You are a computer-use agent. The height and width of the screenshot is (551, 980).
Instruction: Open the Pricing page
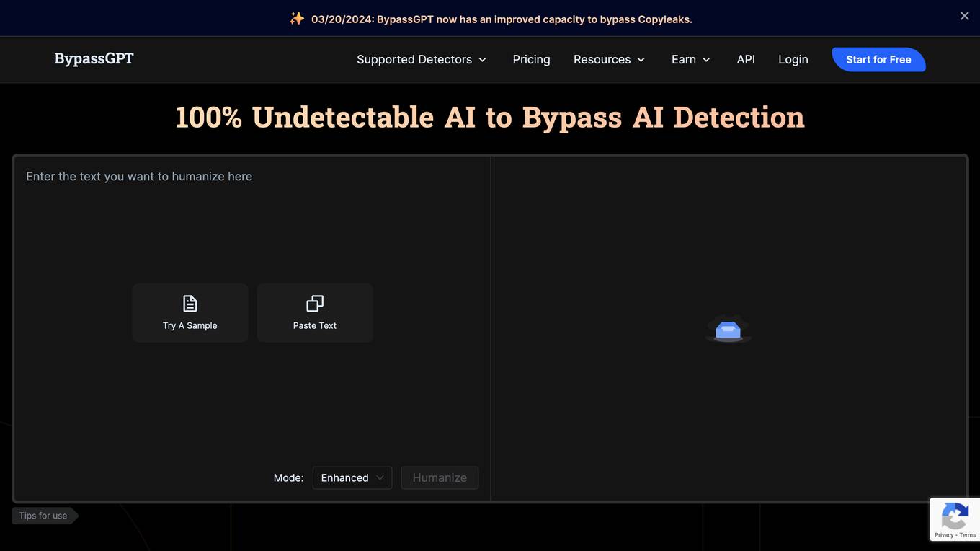[x=531, y=59]
